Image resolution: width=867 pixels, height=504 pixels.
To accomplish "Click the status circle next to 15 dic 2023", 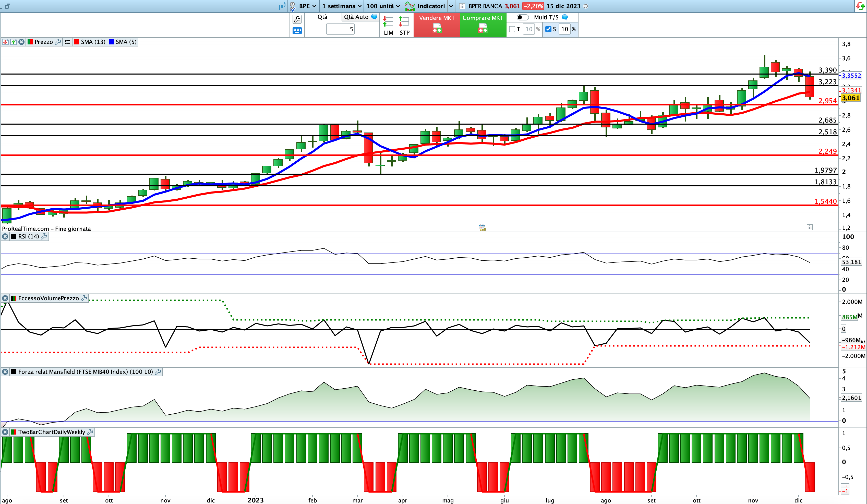I will (x=586, y=6).
